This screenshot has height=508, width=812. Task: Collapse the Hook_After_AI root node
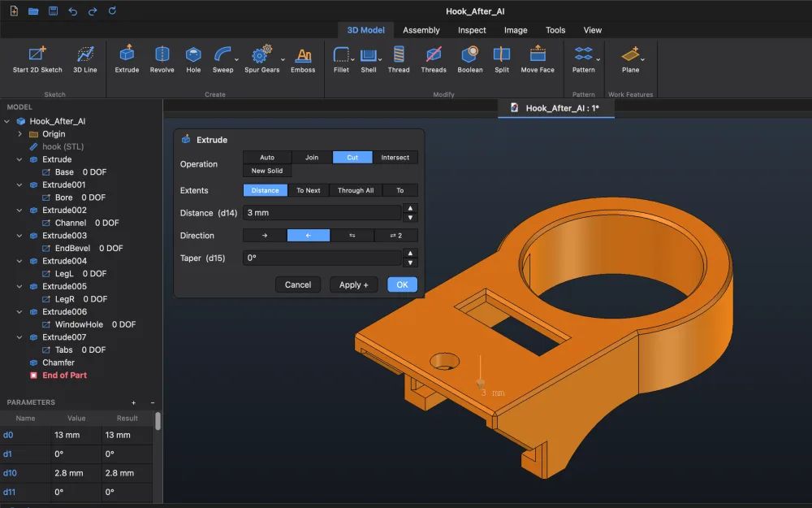pos(6,121)
